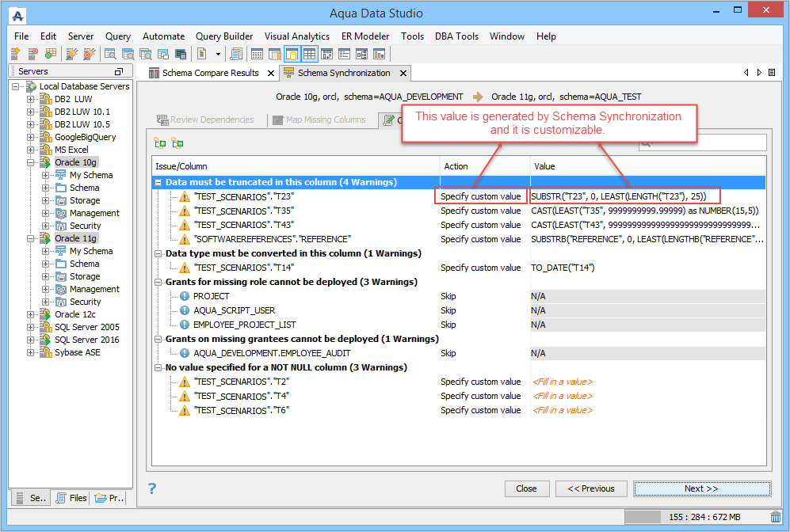Click the highlighted grid view toolbar icon
This screenshot has width=790, height=532.
pos(309,54)
